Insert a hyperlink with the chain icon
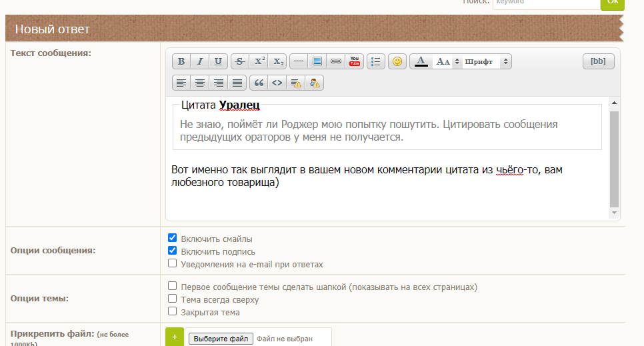The image size is (644, 346). pos(335,61)
